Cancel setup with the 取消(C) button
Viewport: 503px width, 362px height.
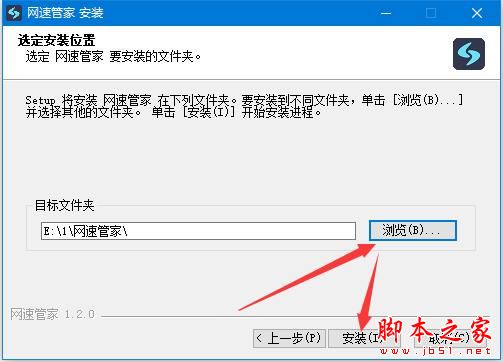point(450,338)
